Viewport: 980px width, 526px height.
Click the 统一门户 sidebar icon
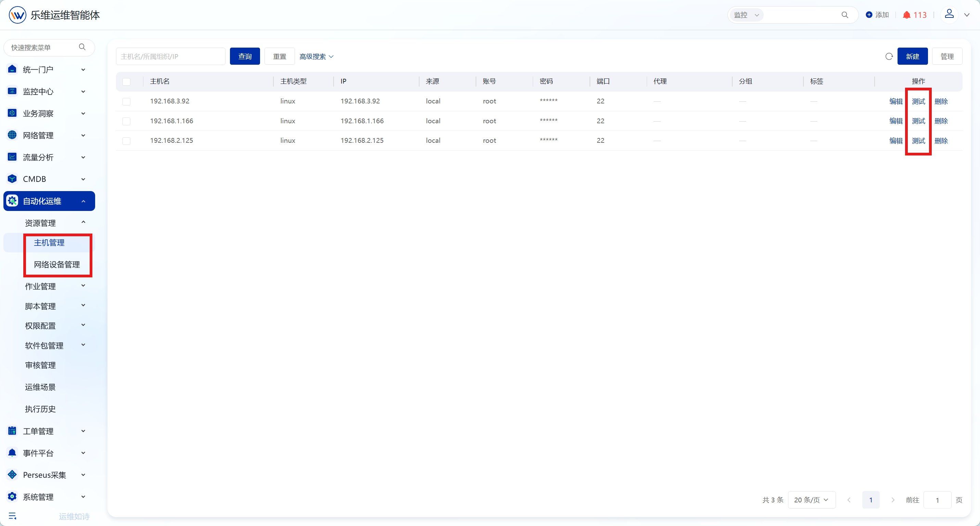pos(12,69)
